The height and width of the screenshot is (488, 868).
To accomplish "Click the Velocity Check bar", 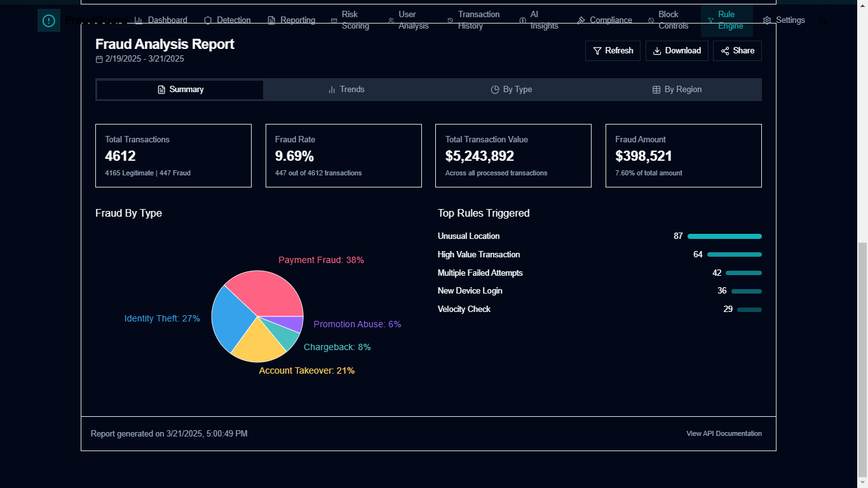I will [750, 310].
